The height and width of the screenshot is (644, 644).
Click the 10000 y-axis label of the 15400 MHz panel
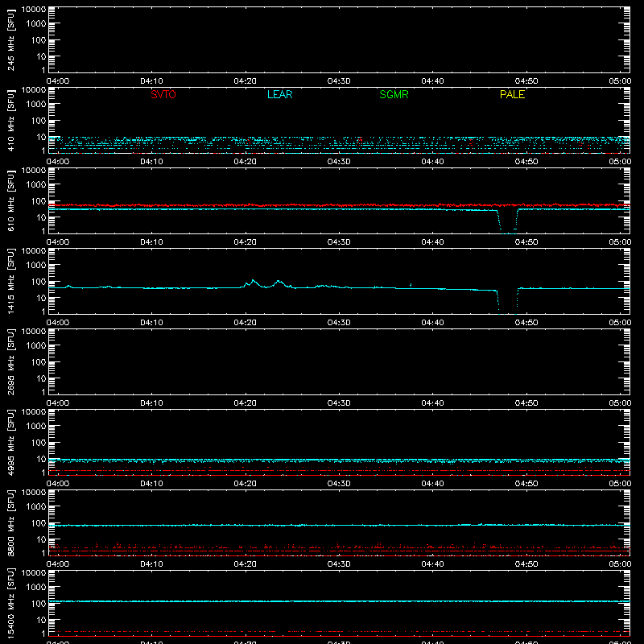[x=34, y=573]
